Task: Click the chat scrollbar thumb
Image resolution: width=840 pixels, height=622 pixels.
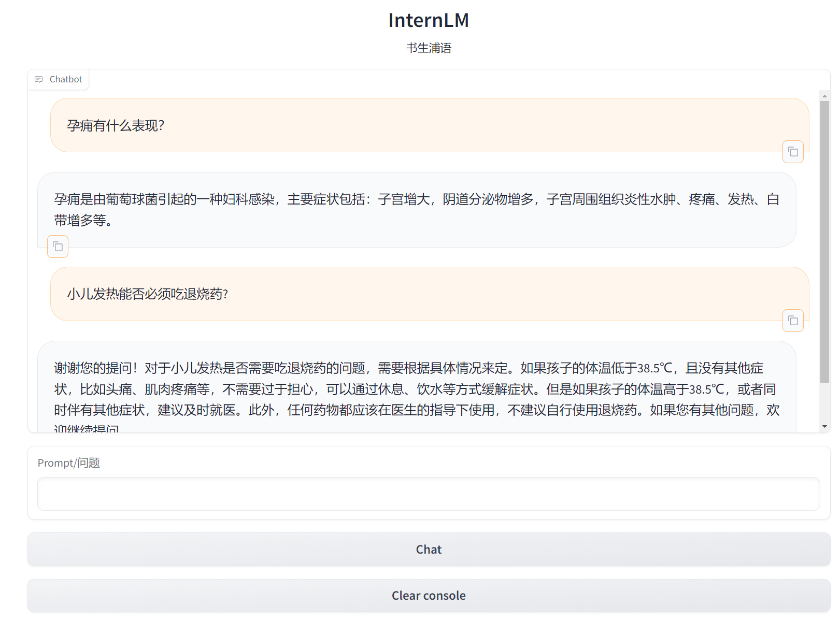Action: pos(824,242)
